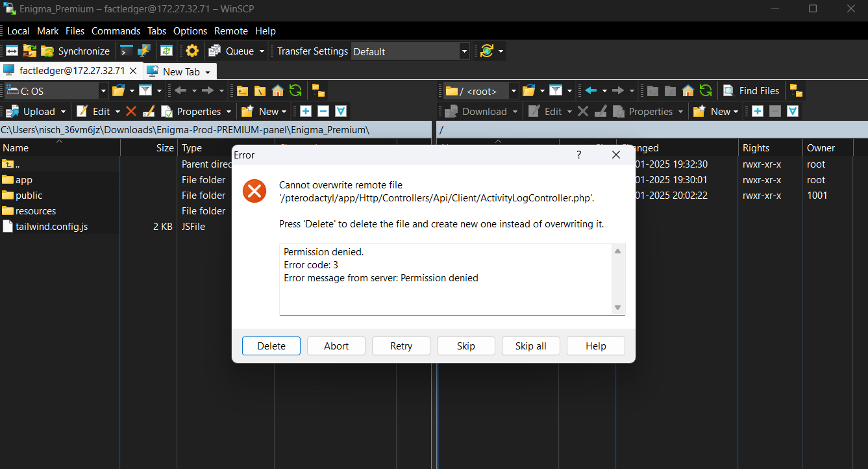Open the Local menu
The image size is (868, 469).
(x=18, y=31)
